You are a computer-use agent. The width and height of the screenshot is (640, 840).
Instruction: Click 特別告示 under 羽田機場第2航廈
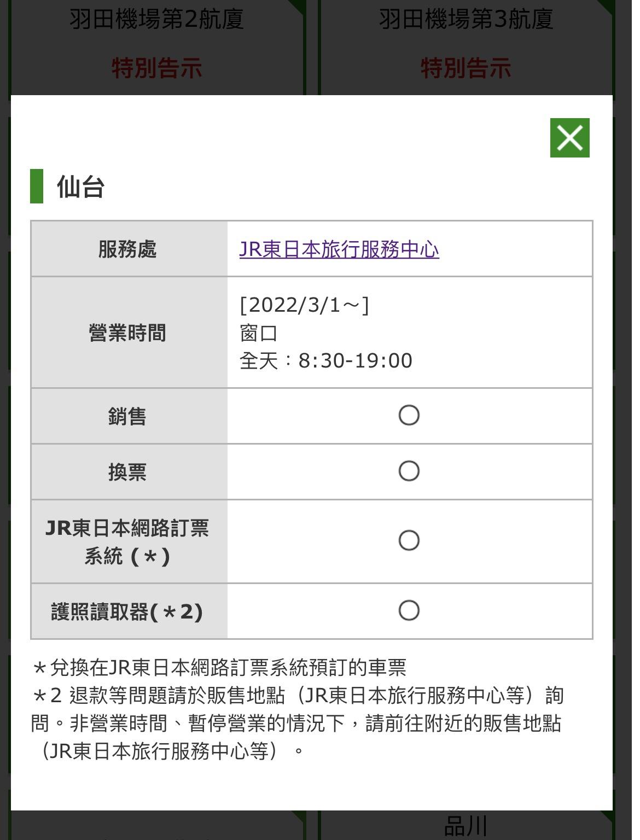coord(156,69)
